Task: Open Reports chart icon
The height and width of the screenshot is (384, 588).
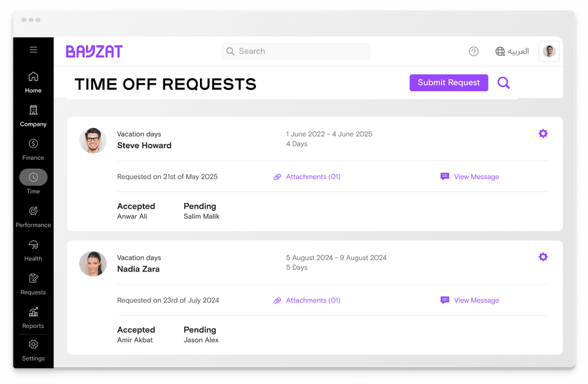Action: coord(34,312)
